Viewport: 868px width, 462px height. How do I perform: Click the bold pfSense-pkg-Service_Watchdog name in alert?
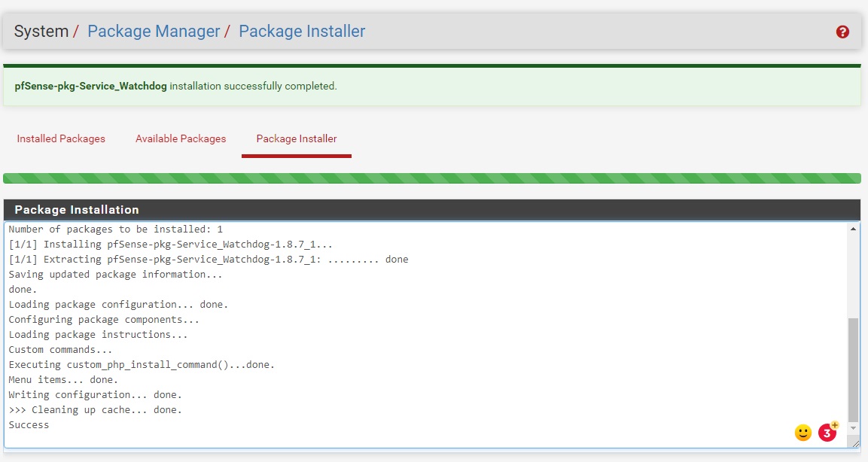91,87
